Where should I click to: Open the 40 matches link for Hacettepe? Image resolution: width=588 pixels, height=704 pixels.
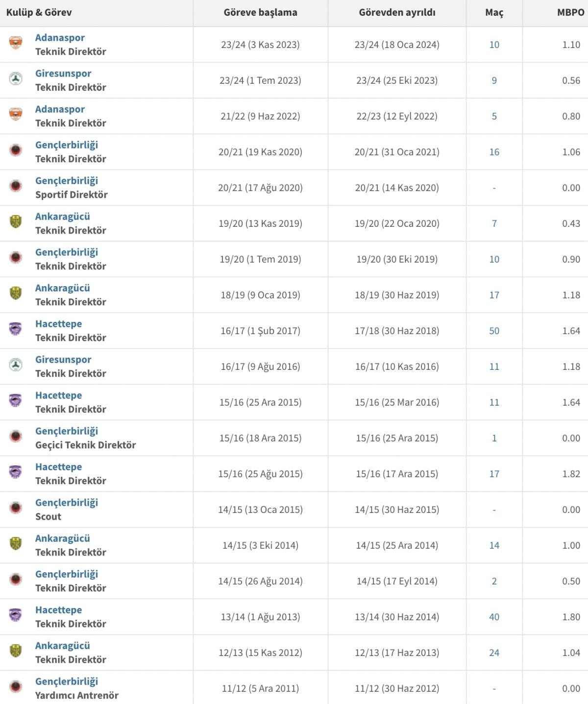coord(494,617)
